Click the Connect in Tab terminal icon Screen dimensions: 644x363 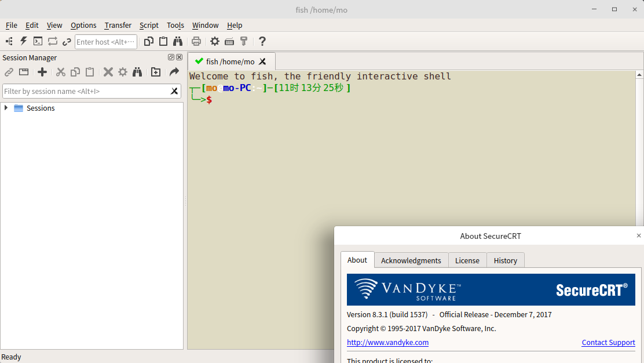coord(38,41)
